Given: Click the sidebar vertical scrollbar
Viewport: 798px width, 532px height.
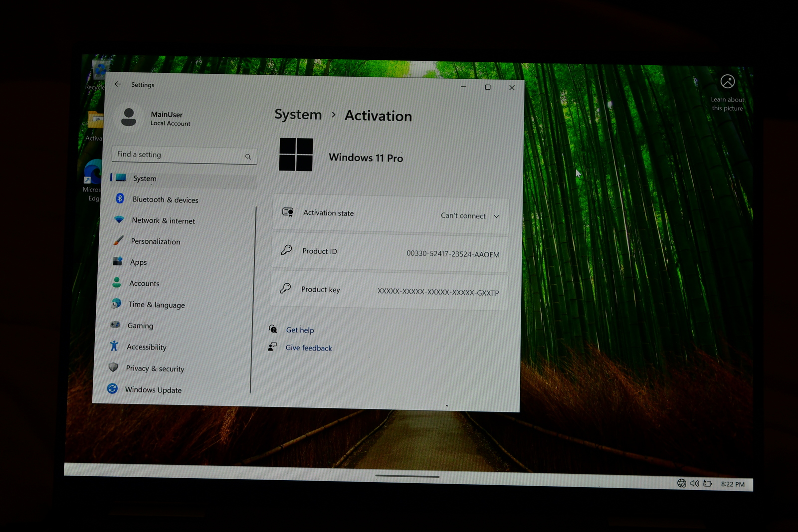Looking at the screenshot, I should click(253, 299).
